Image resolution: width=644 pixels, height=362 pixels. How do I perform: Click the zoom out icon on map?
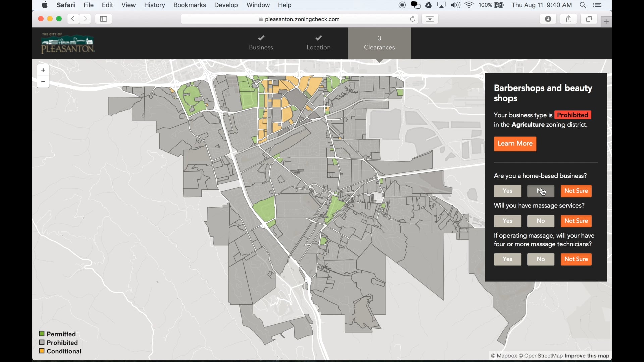(43, 82)
